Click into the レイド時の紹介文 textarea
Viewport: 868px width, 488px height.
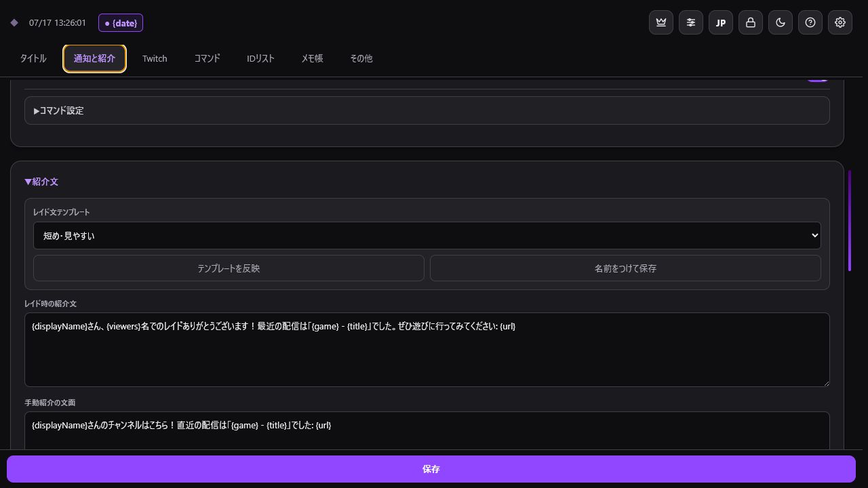[x=427, y=350]
